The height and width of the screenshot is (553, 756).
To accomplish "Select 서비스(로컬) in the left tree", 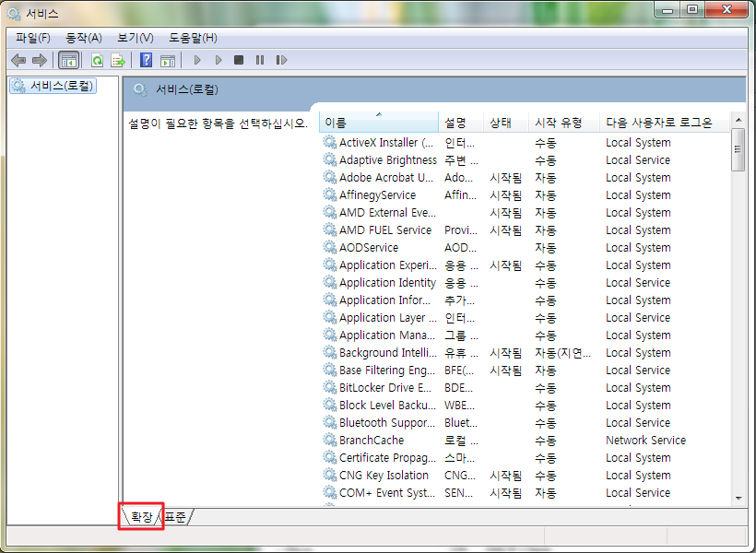I will point(53,86).
